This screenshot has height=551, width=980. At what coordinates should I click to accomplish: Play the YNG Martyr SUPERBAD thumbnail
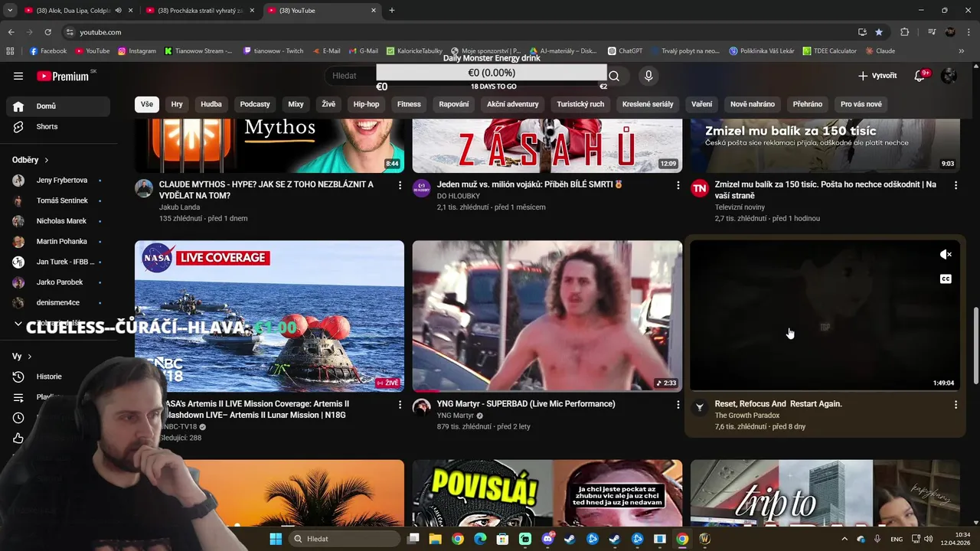click(x=547, y=316)
